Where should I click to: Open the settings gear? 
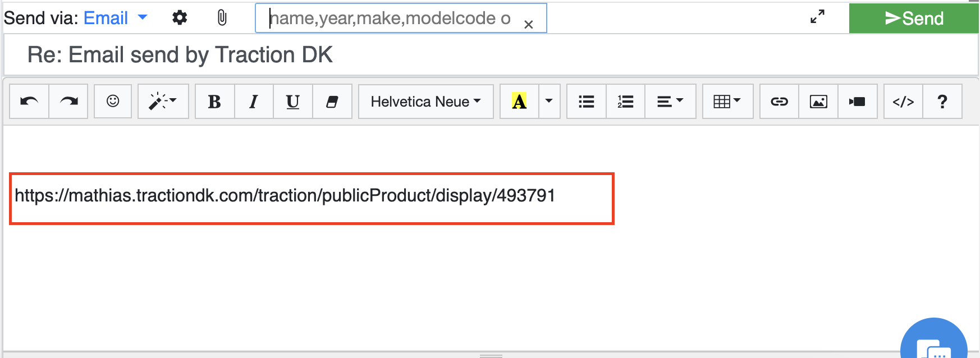[180, 18]
